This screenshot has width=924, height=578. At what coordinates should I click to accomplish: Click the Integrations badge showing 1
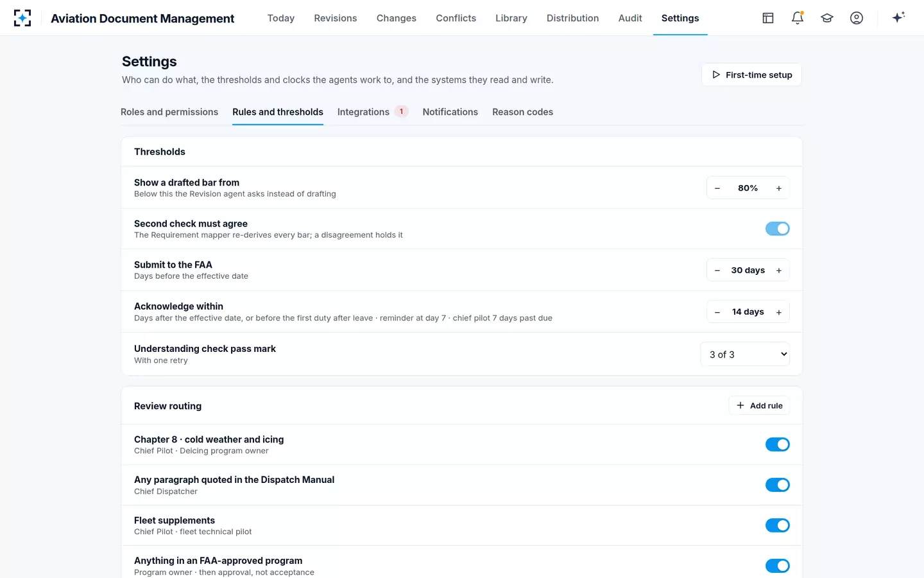pyautogui.click(x=402, y=112)
